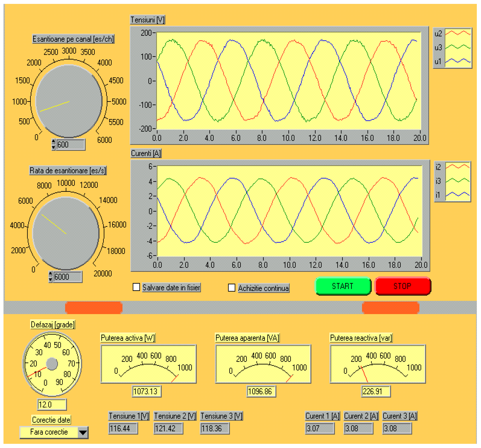Click the Esantioane pe canal knob dial
Screen dimensions: 481x448
[x=69, y=101]
